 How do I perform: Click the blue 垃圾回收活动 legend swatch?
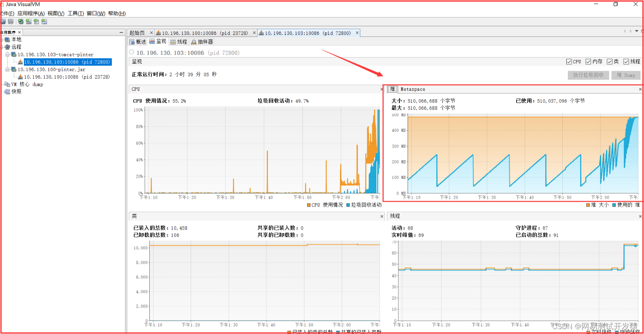click(348, 205)
